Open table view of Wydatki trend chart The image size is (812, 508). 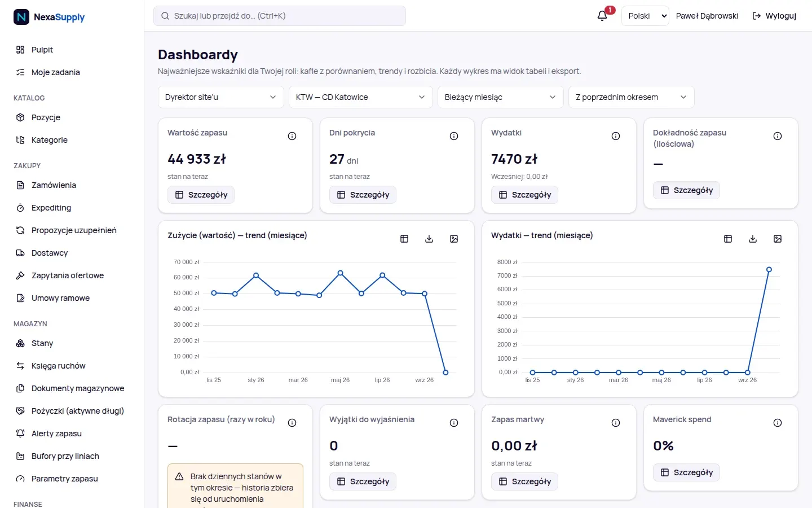click(728, 239)
